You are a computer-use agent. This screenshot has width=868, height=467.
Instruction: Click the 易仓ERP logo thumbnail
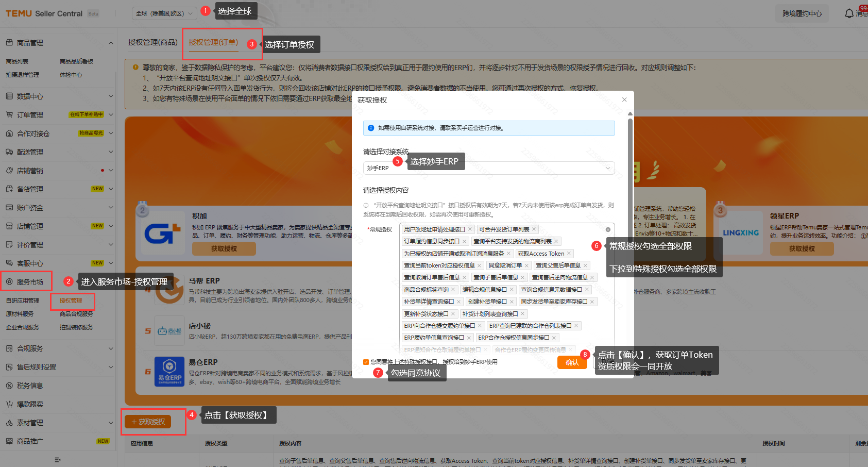coord(169,372)
